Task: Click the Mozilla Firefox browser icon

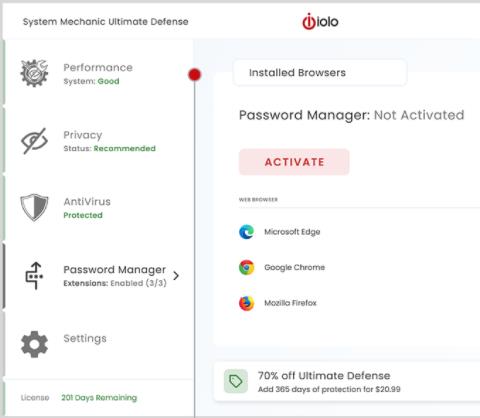Action: [247, 303]
